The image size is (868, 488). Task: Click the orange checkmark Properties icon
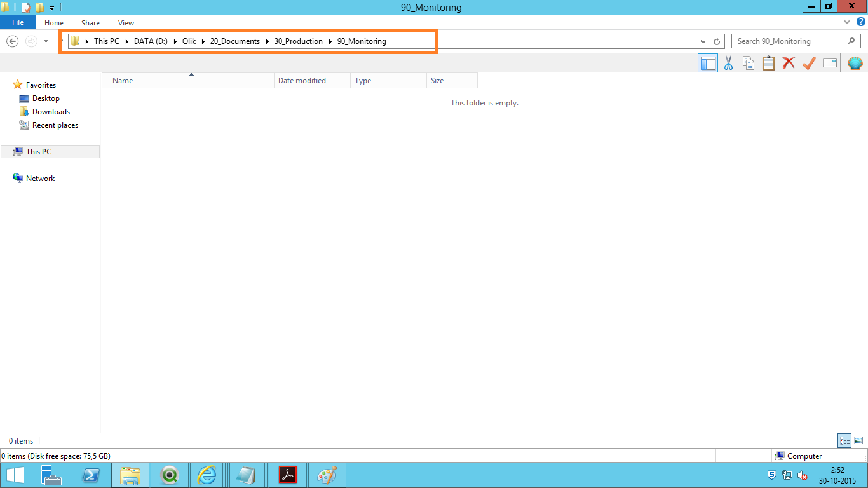click(x=809, y=63)
